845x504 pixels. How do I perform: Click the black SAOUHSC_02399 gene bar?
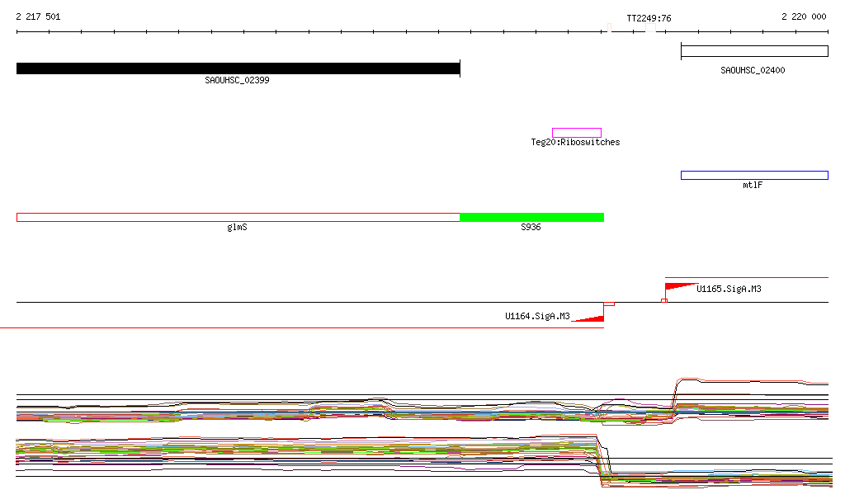pos(238,68)
